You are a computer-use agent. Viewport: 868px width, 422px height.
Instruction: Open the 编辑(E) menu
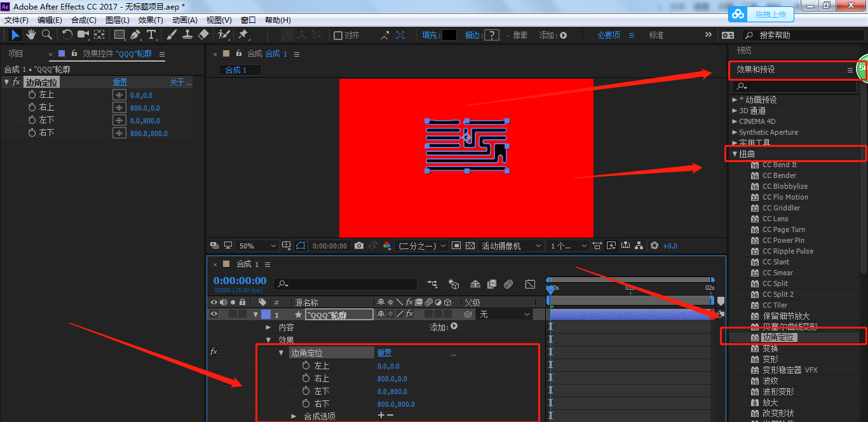(50, 20)
